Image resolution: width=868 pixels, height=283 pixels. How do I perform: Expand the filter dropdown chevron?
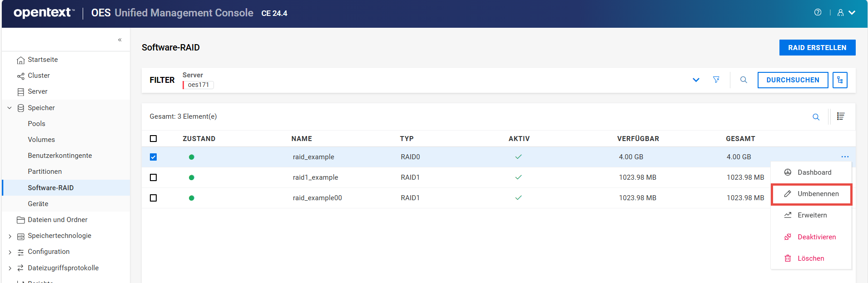click(x=696, y=80)
